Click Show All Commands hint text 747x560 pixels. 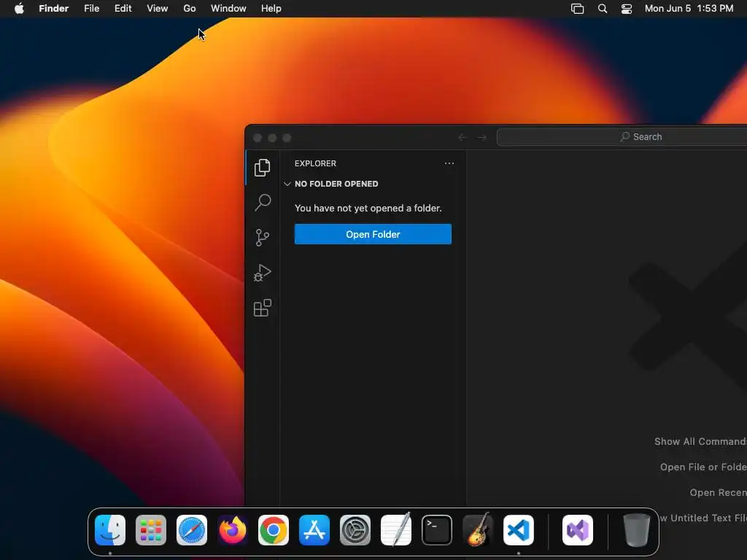click(x=700, y=441)
